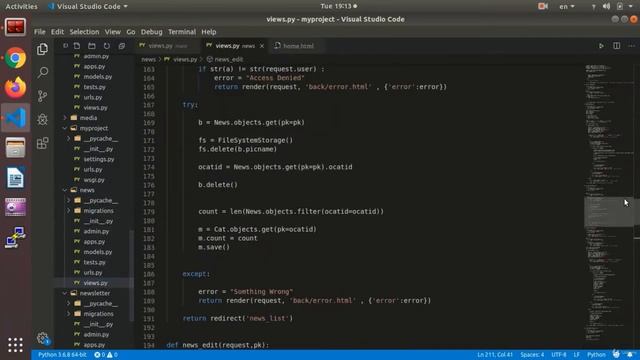Open the Terminal menu
The height and width of the screenshot is (360, 640).
[182, 32]
